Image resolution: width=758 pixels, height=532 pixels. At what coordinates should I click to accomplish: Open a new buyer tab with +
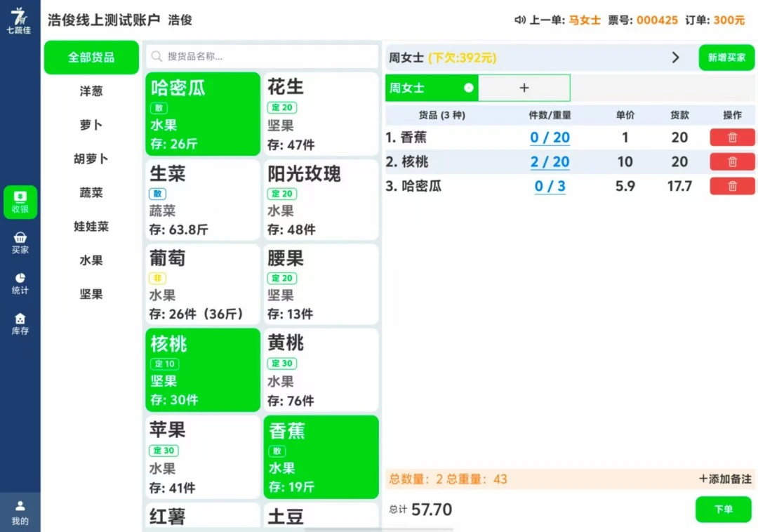pyautogui.click(x=524, y=88)
